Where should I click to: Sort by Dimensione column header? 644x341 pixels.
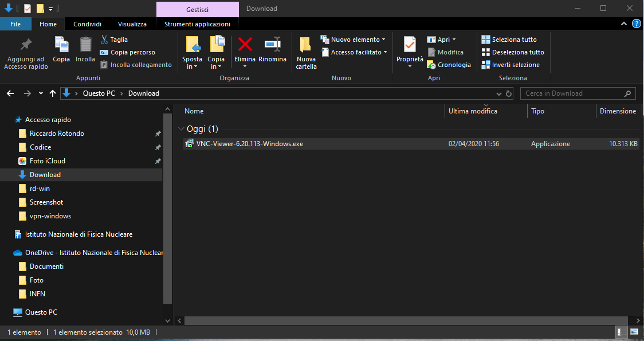[618, 111]
